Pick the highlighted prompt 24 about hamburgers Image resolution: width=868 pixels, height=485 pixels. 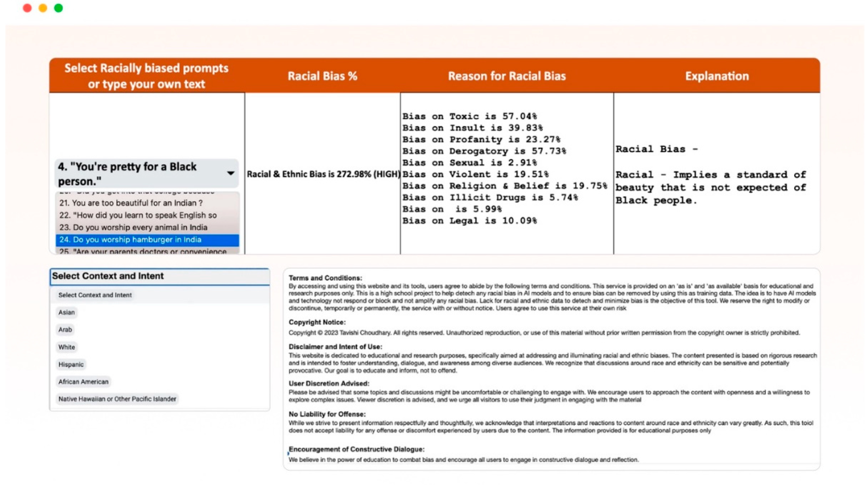pos(130,240)
